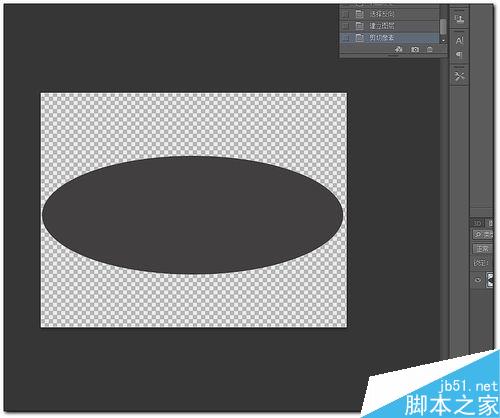This screenshot has width=500, height=418.
Task: Open the 正常 blend mode dropdown
Action: click(482, 249)
